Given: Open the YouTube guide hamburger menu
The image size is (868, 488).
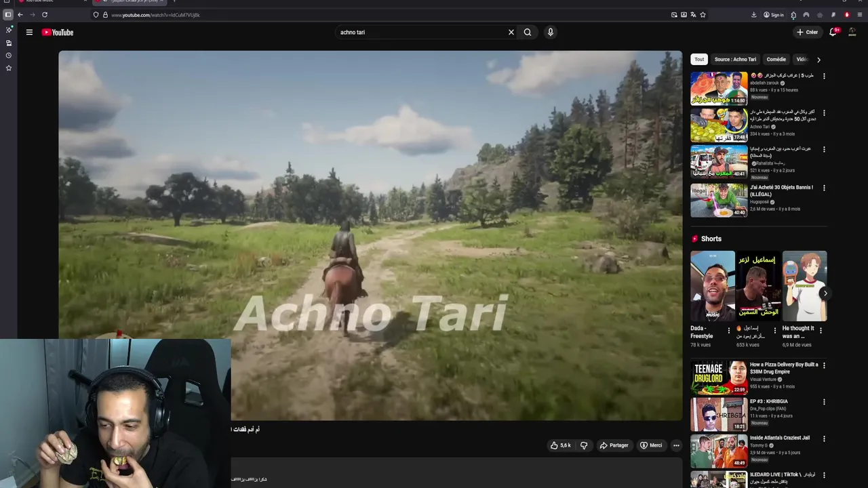Looking at the screenshot, I should coord(29,32).
